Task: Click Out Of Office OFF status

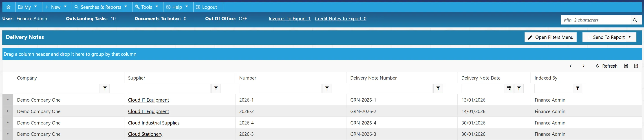Action: pos(243,18)
